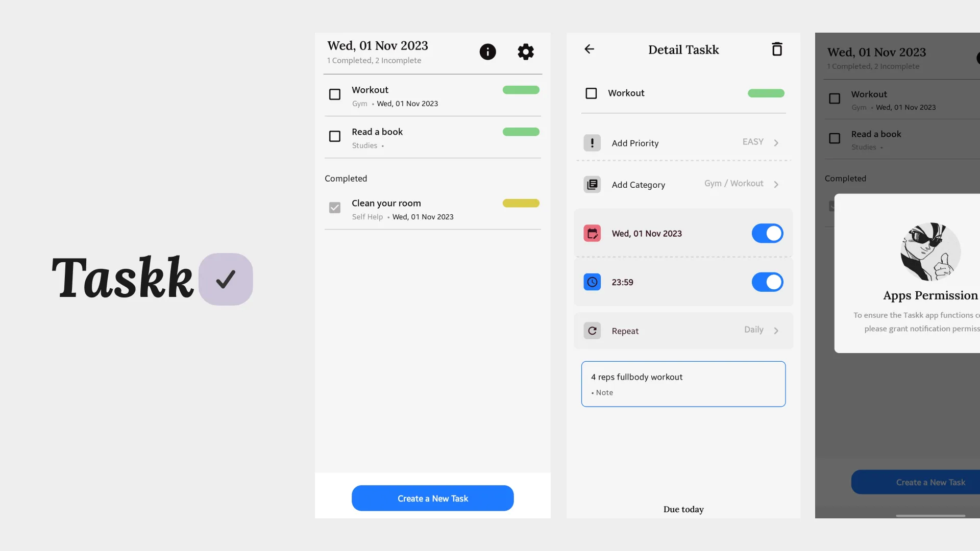The width and height of the screenshot is (980, 551).
Task: Click the category icon next to Add Category
Action: click(x=592, y=184)
